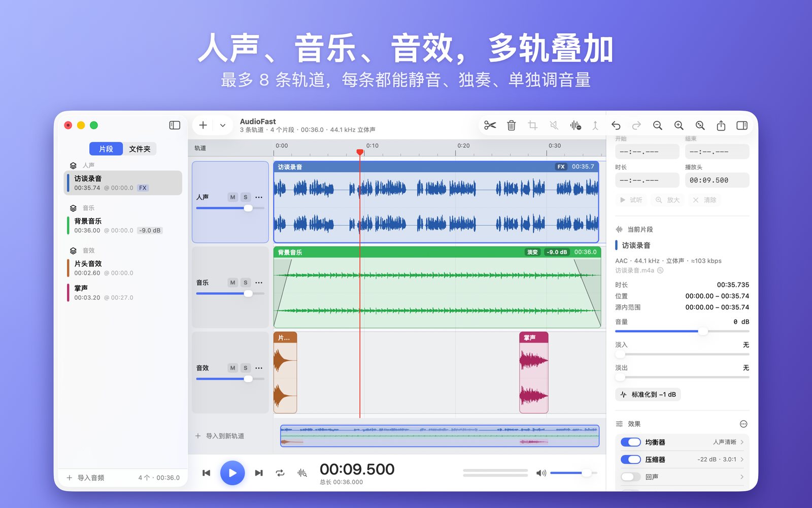Switch to the 片段 tab

pos(106,149)
